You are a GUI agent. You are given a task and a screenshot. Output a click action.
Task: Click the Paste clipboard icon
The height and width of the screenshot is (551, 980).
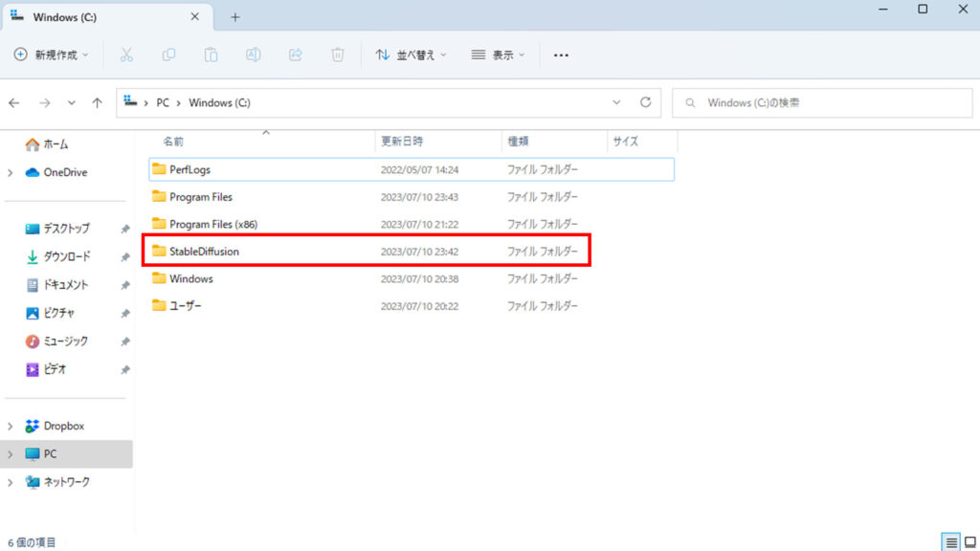(x=212, y=55)
